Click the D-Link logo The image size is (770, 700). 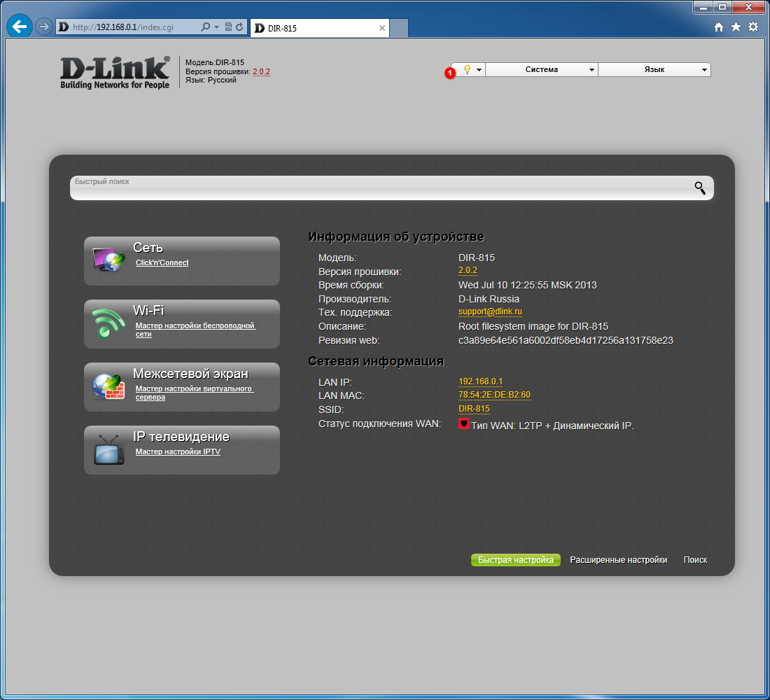(115, 73)
